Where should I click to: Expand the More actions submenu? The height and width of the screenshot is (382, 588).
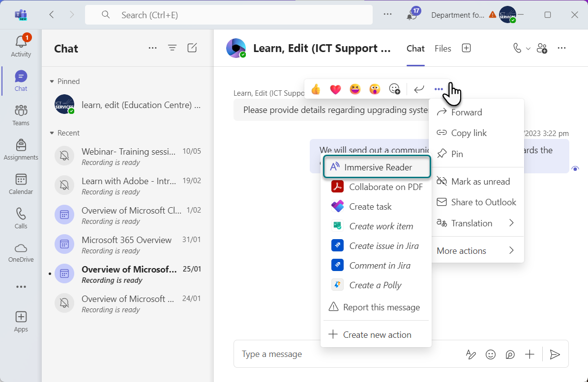click(476, 250)
